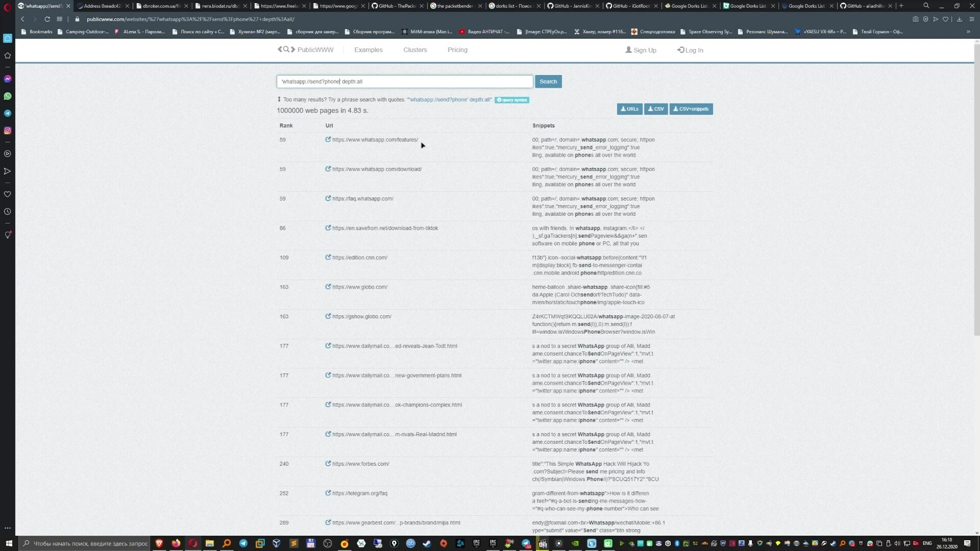Click the query syntax badge
Viewport: 980px width, 551px height.
tap(512, 100)
